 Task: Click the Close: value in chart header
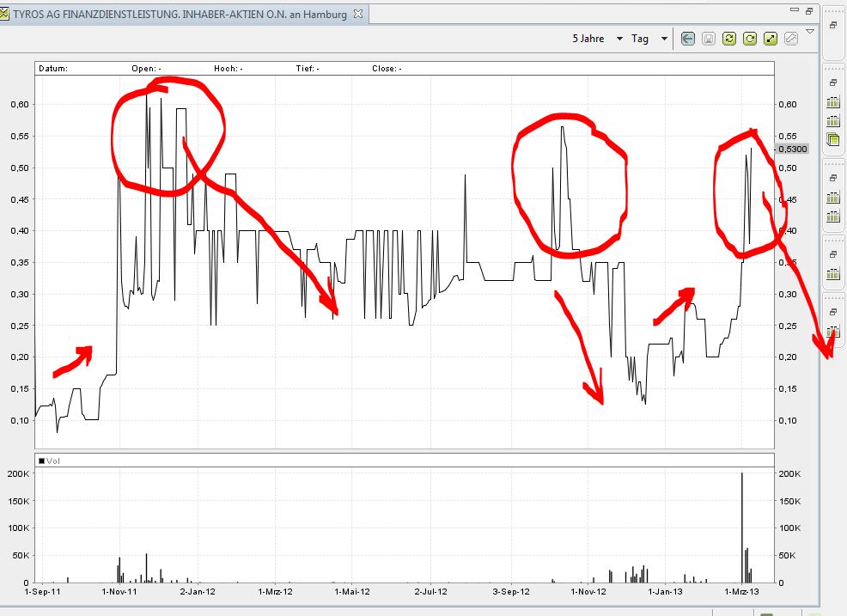[x=387, y=69]
